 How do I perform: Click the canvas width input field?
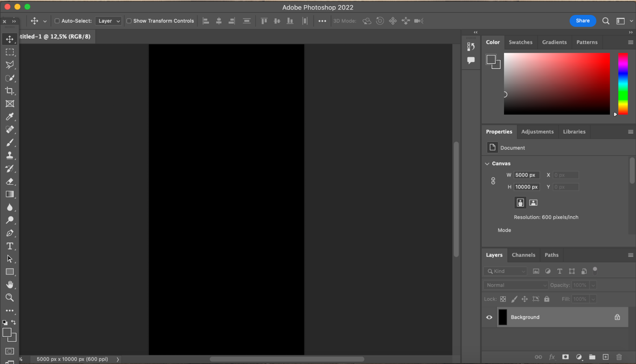tap(526, 175)
